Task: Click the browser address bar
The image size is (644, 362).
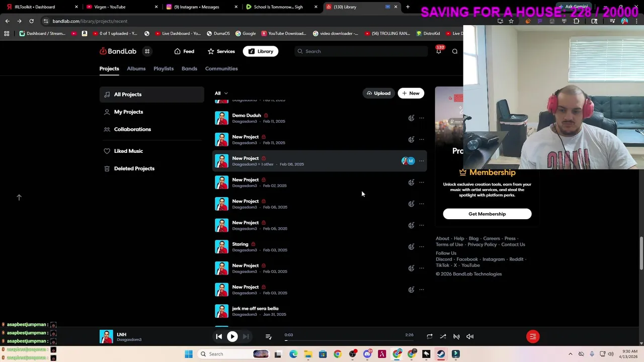Action: coord(267,21)
